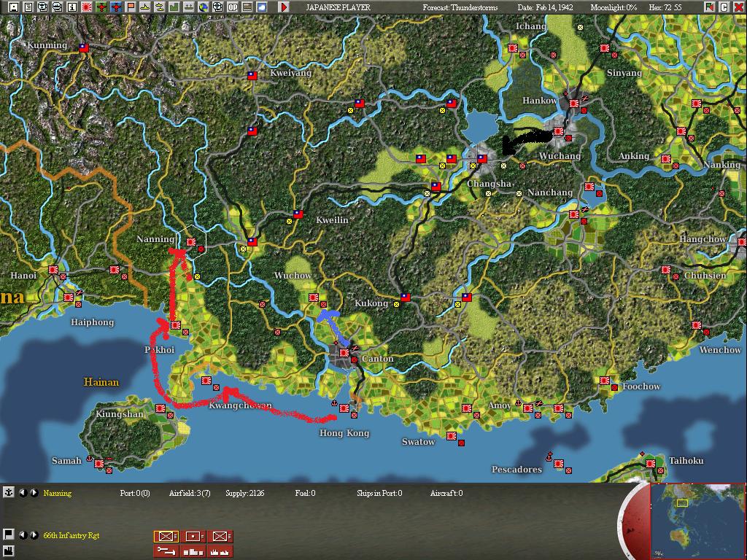Click the green-red flag icon top right
The image size is (747, 560).
point(710,7)
